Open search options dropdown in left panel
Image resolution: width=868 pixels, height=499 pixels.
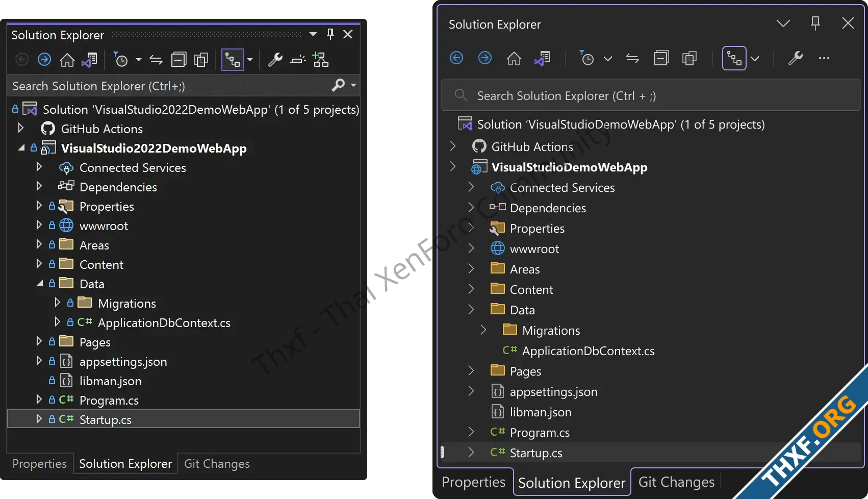coord(353,85)
